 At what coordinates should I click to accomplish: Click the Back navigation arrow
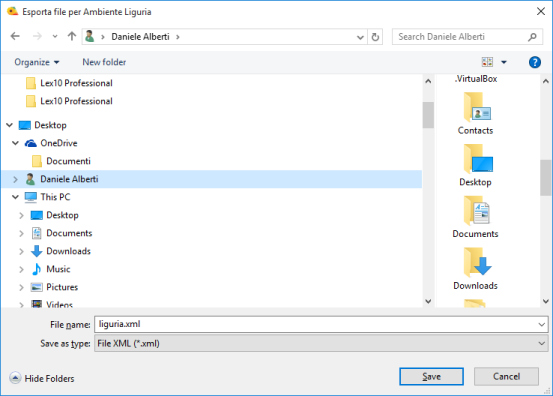click(x=15, y=36)
